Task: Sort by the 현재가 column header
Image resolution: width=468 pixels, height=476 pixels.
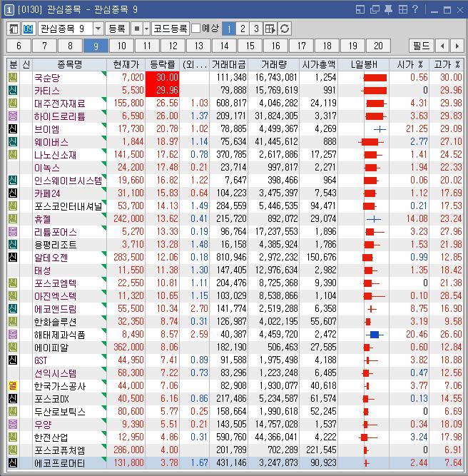Action: pyautogui.click(x=126, y=64)
